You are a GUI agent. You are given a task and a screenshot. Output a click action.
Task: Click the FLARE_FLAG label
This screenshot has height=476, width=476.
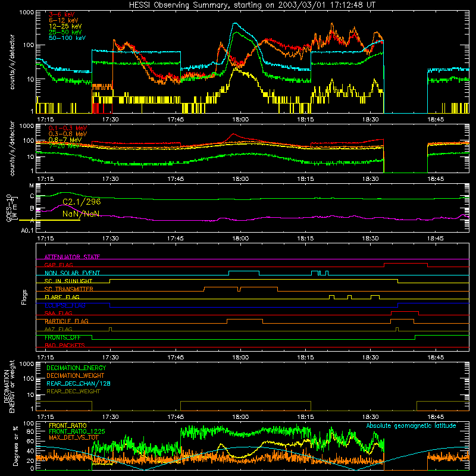(62, 297)
